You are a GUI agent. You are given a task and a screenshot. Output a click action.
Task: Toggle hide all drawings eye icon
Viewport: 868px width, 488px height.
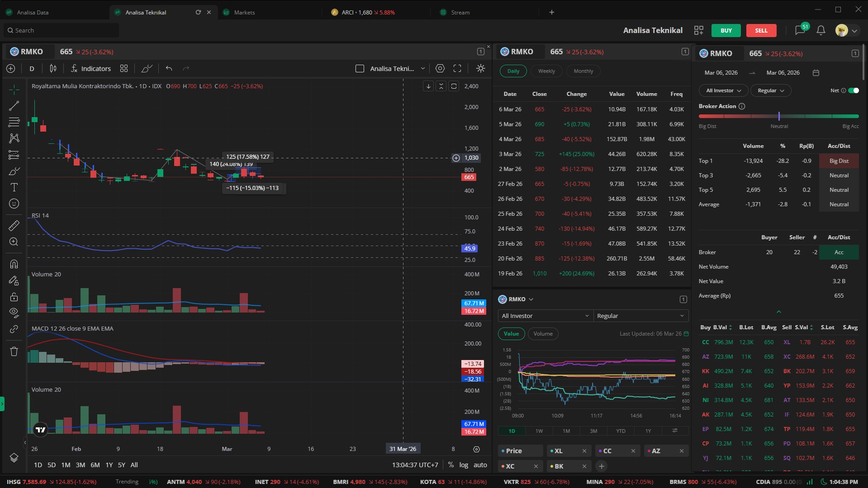point(14,312)
